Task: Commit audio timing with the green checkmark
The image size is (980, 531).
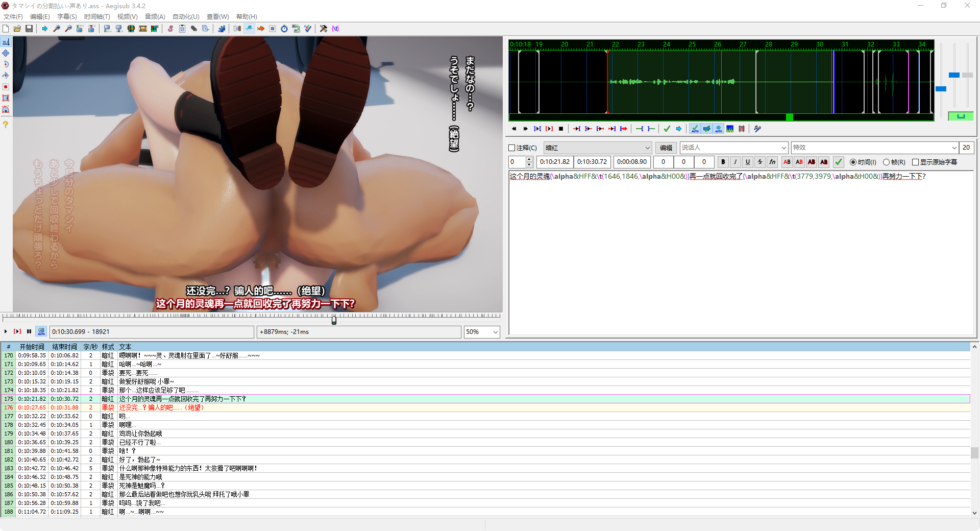Action: tap(667, 129)
